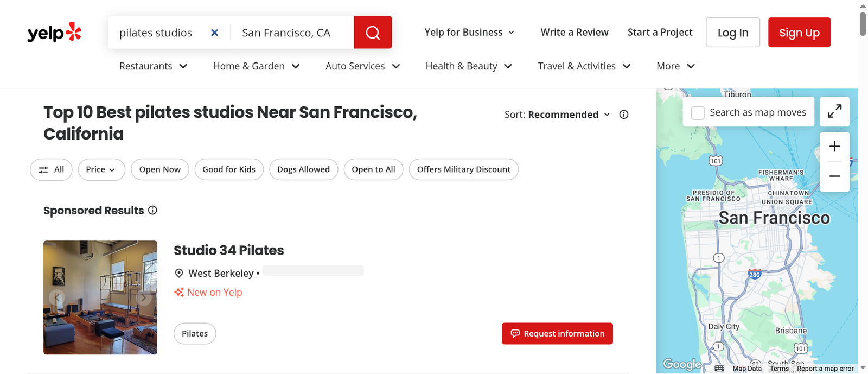Click the Sign Up button
The width and height of the screenshot is (868, 374).
coord(799,33)
